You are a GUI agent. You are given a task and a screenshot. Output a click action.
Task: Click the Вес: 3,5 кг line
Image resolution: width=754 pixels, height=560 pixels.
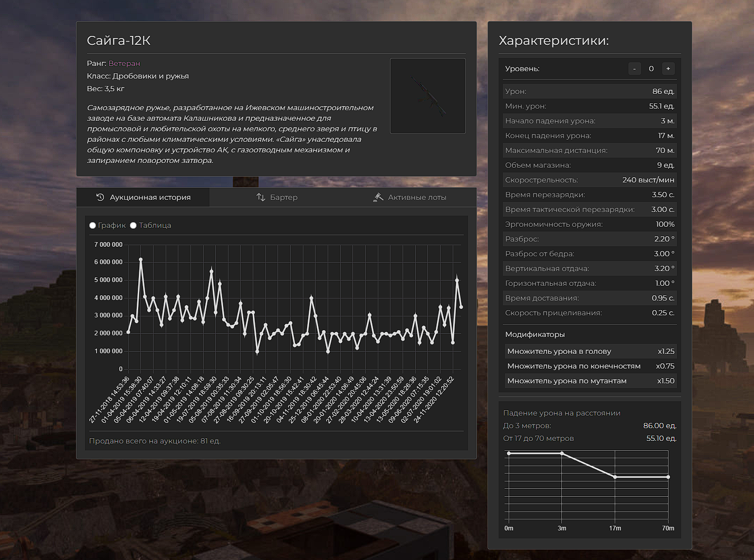tap(106, 89)
